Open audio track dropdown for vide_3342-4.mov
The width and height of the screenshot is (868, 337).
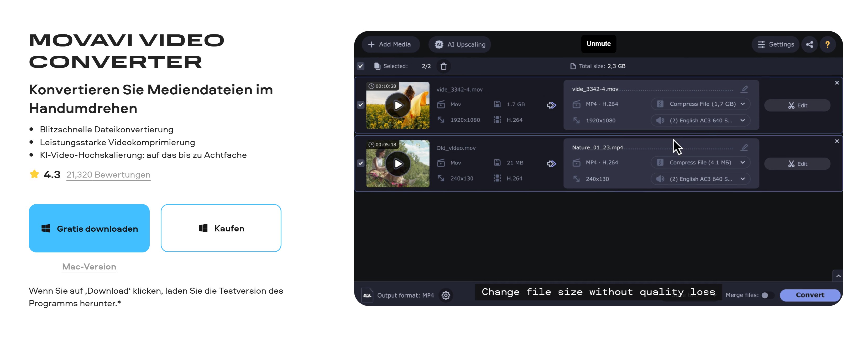(x=700, y=120)
